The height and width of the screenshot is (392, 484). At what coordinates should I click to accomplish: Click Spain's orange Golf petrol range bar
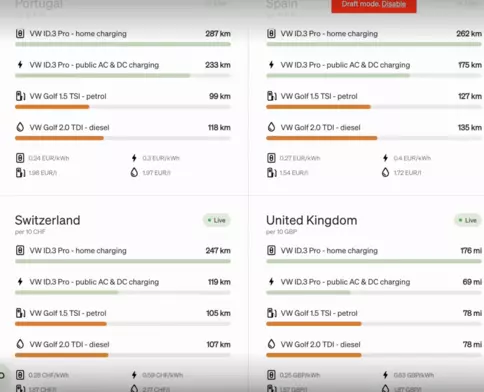tap(318, 107)
